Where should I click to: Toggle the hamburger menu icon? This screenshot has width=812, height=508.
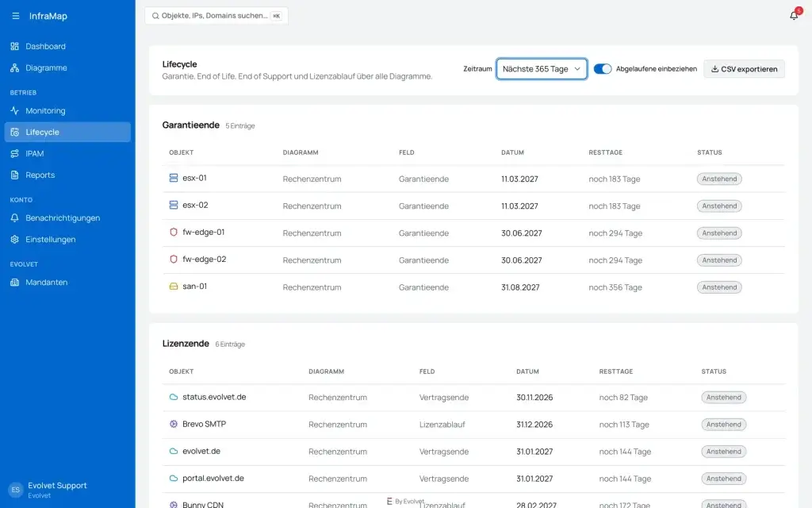point(16,16)
